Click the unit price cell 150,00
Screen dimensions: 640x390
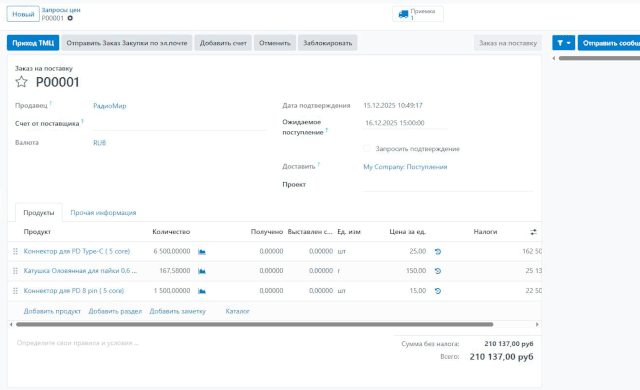(x=416, y=271)
